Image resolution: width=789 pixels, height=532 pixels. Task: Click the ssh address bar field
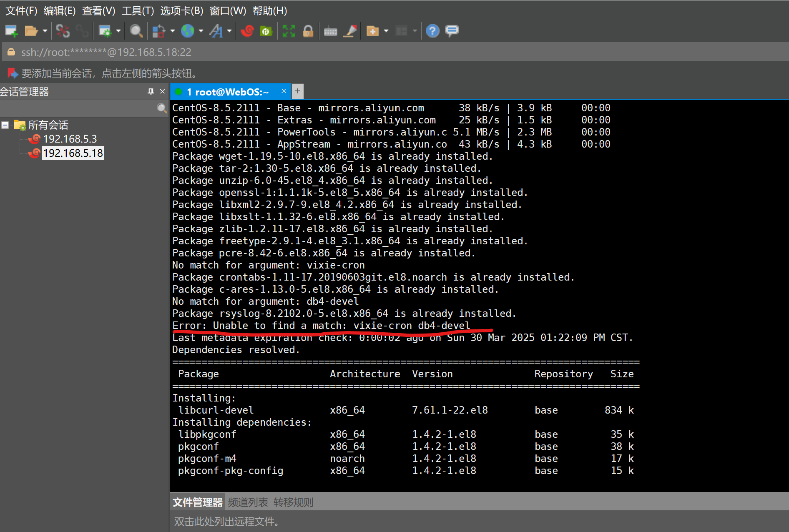coord(394,52)
